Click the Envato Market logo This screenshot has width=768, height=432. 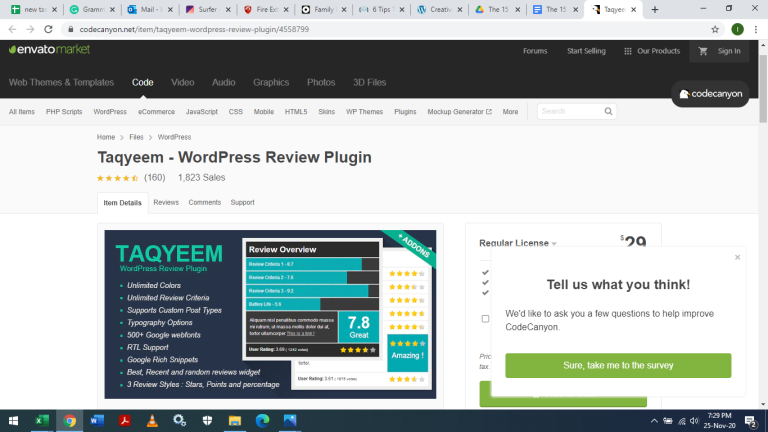click(49, 49)
